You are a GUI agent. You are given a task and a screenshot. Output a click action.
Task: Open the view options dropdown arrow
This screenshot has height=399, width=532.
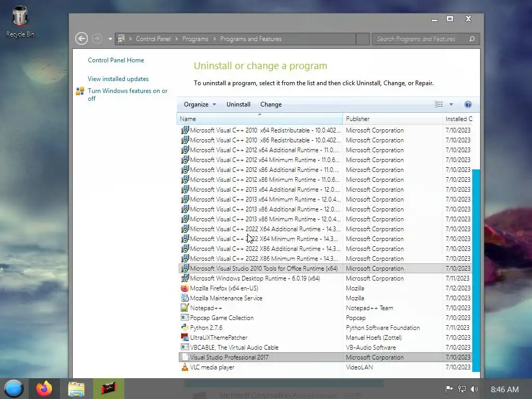(x=451, y=104)
